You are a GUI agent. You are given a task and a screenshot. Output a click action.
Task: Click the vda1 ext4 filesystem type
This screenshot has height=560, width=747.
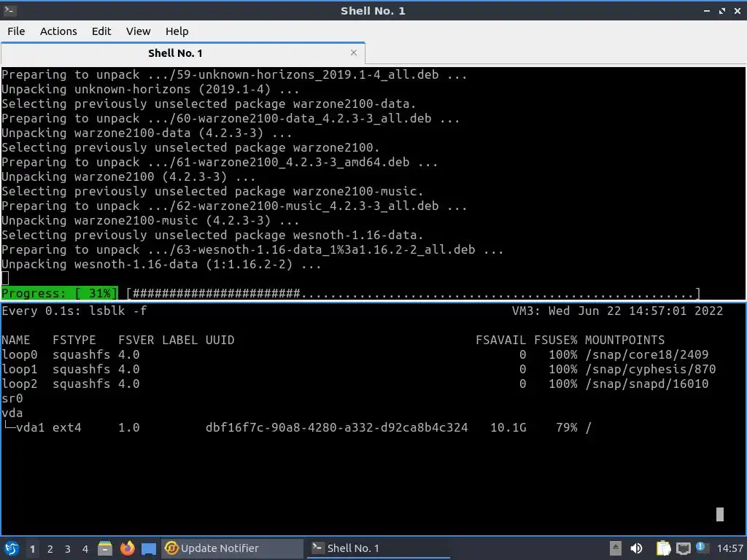(x=66, y=427)
